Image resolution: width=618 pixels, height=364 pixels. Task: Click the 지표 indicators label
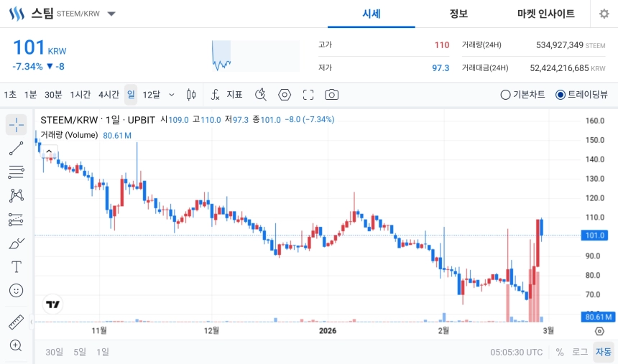(x=234, y=95)
